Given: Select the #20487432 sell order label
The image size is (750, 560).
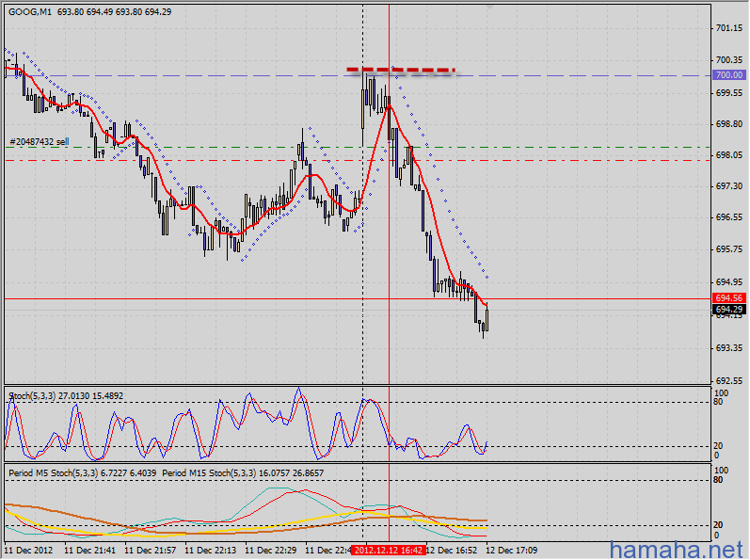Looking at the screenshot, I should coord(40,141).
